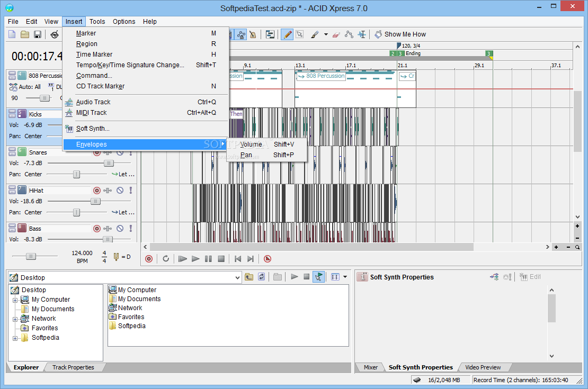
Task: Choose Marker from Insert menu
Action: point(146,33)
